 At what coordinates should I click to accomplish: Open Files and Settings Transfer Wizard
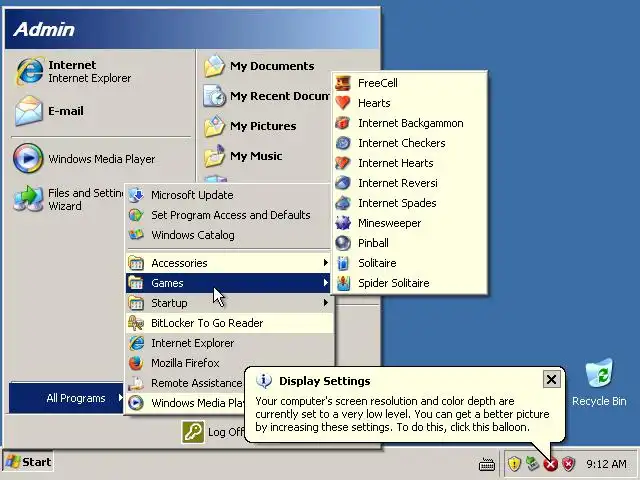pos(68,199)
